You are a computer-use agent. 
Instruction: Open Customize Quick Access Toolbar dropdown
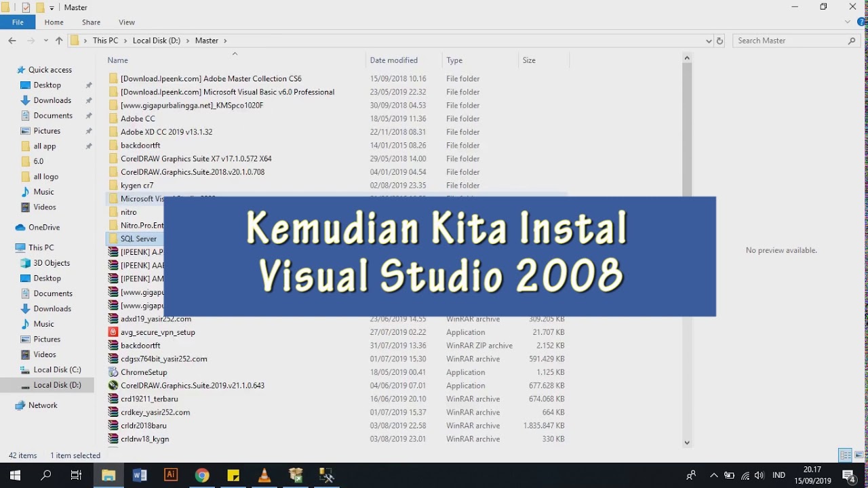pyautogui.click(x=52, y=7)
